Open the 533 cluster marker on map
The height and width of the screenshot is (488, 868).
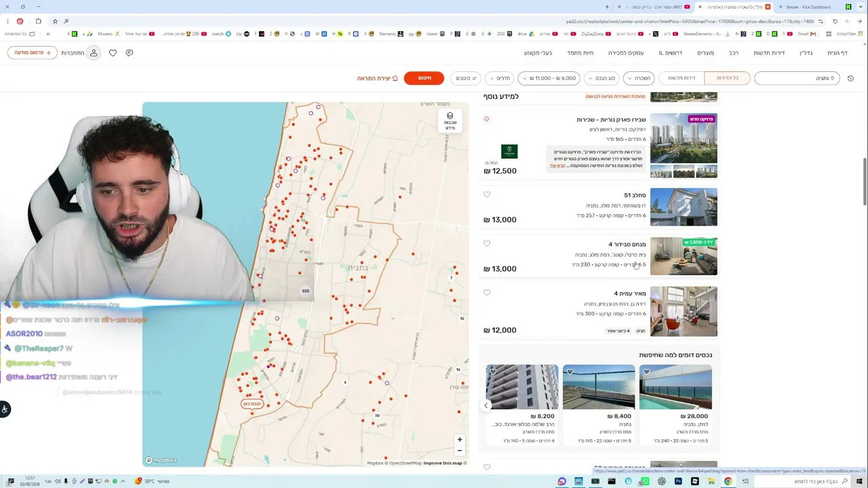[305, 291]
